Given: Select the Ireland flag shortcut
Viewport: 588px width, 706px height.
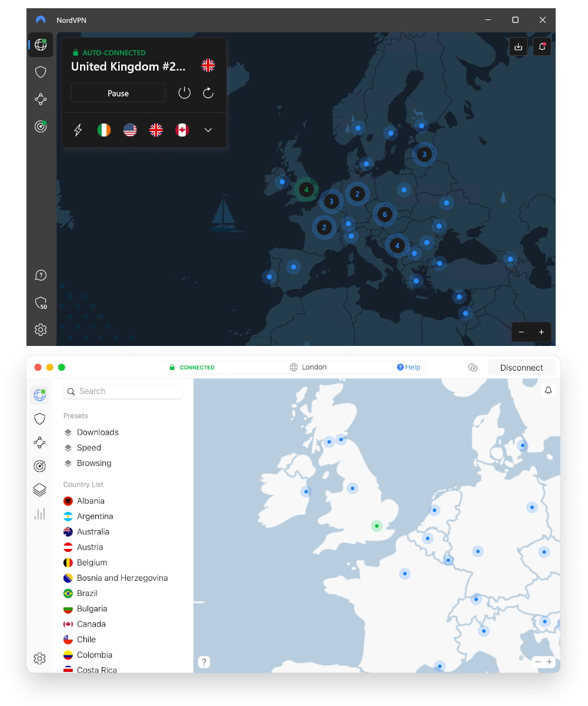Looking at the screenshot, I should [104, 130].
